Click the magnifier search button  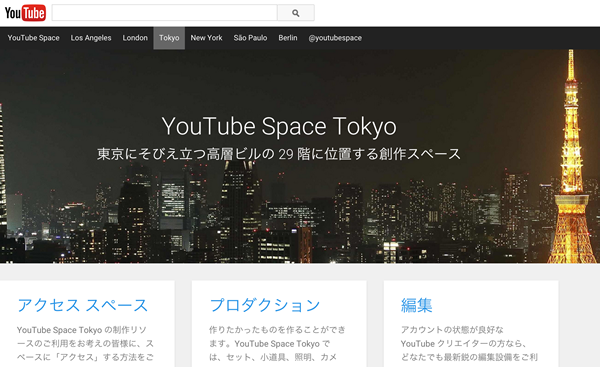point(296,13)
